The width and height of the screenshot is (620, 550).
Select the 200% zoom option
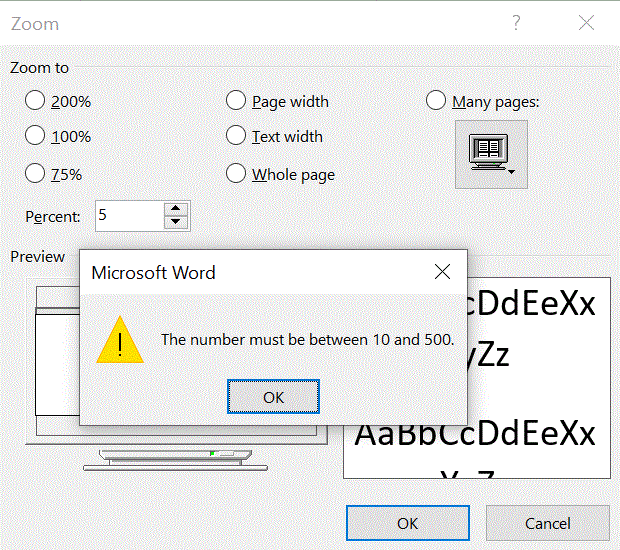tap(35, 100)
